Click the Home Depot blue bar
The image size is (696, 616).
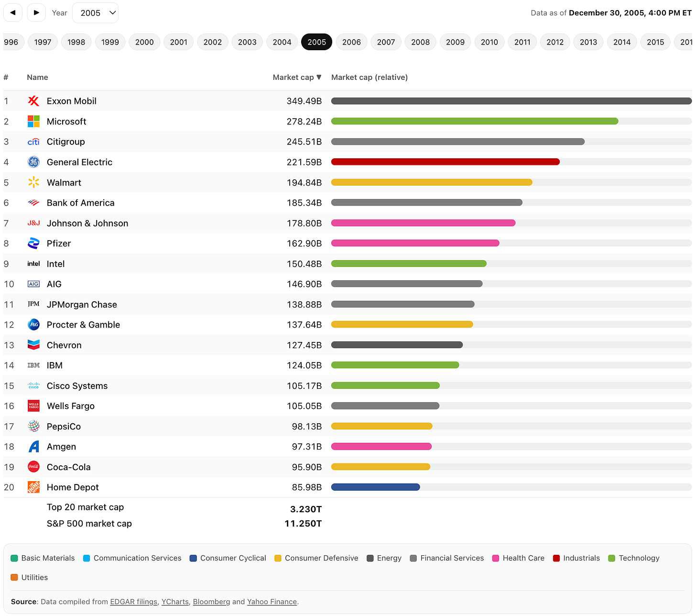[376, 487]
